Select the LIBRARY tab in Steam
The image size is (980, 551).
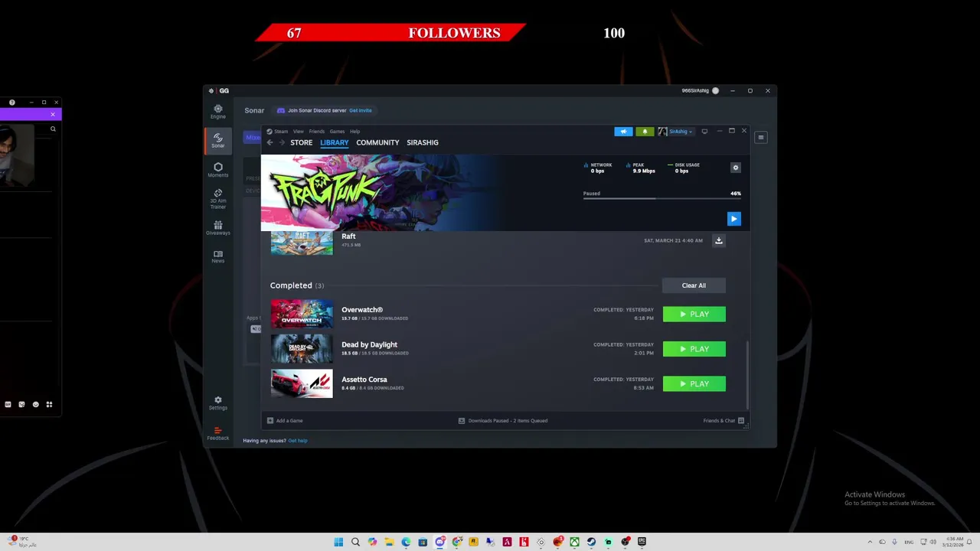pyautogui.click(x=335, y=142)
